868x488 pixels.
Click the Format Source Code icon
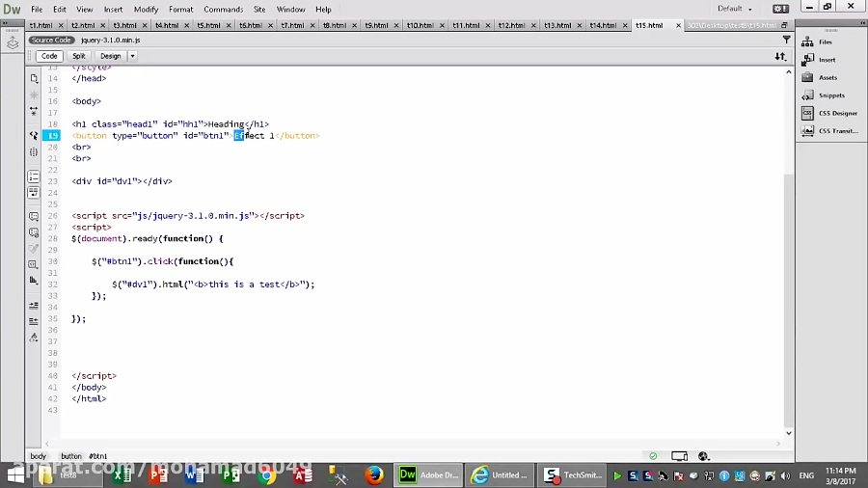[x=34, y=338]
